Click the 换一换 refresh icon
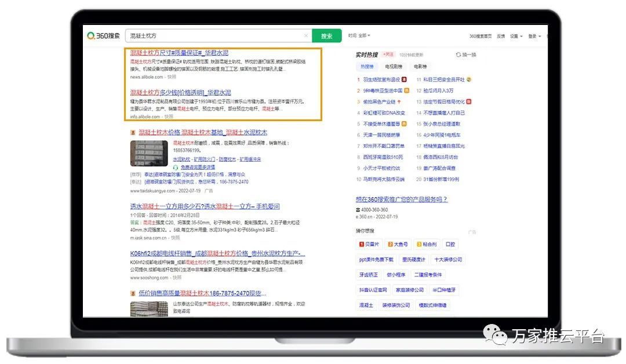 (458, 54)
